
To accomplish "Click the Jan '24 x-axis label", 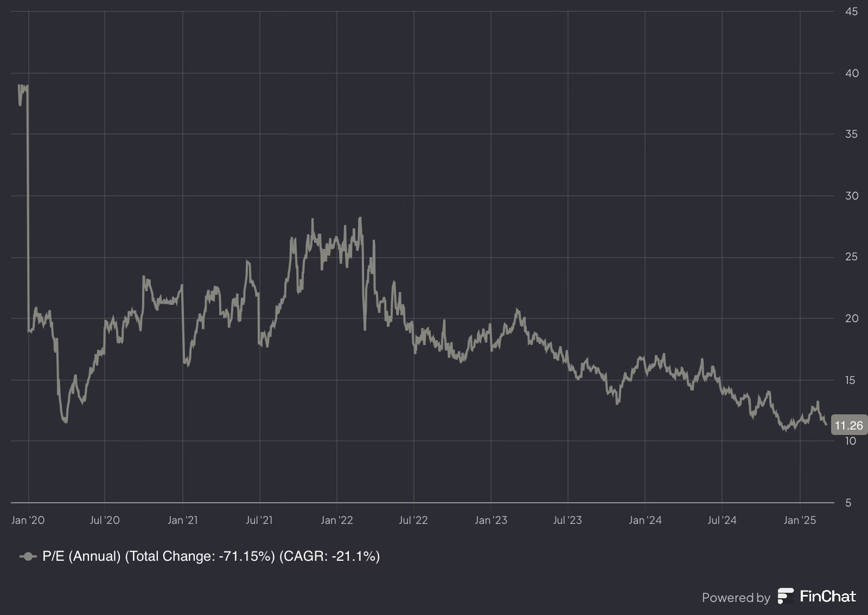I will [x=645, y=520].
